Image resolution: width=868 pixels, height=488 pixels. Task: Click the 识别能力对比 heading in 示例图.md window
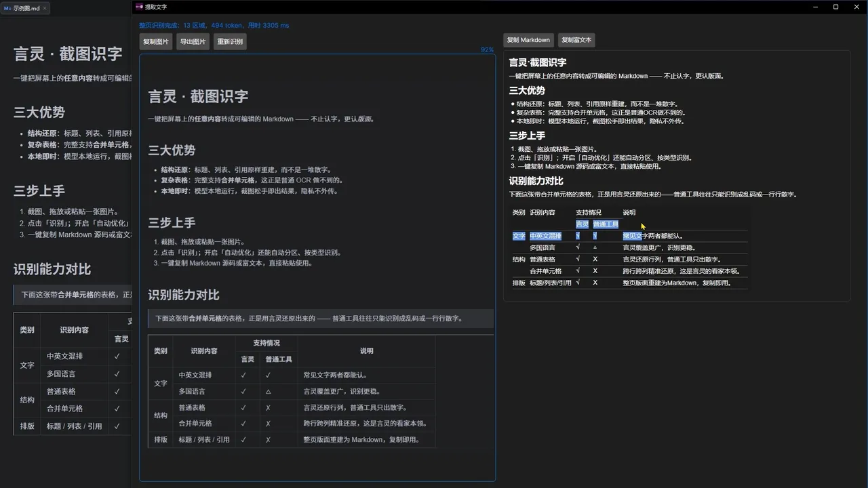52,269
